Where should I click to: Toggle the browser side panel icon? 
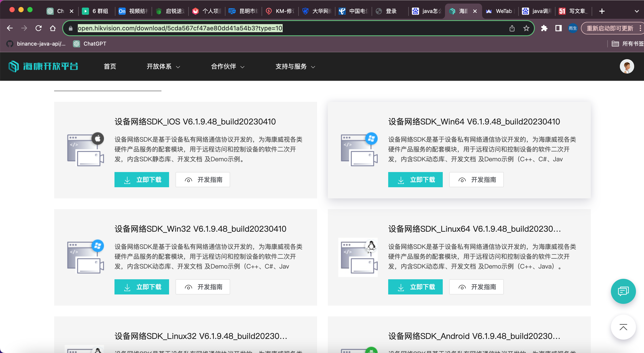tap(558, 28)
